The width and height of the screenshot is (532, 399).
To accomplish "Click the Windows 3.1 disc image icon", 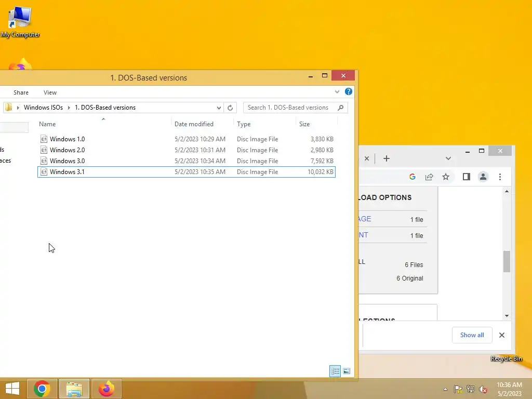I will (44, 171).
